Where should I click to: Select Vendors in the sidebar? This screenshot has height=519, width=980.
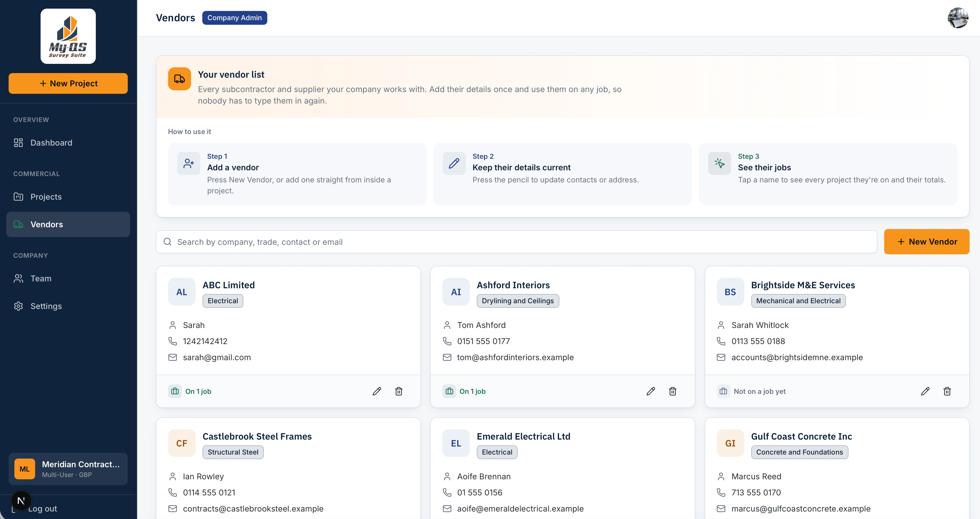[x=68, y=224]
